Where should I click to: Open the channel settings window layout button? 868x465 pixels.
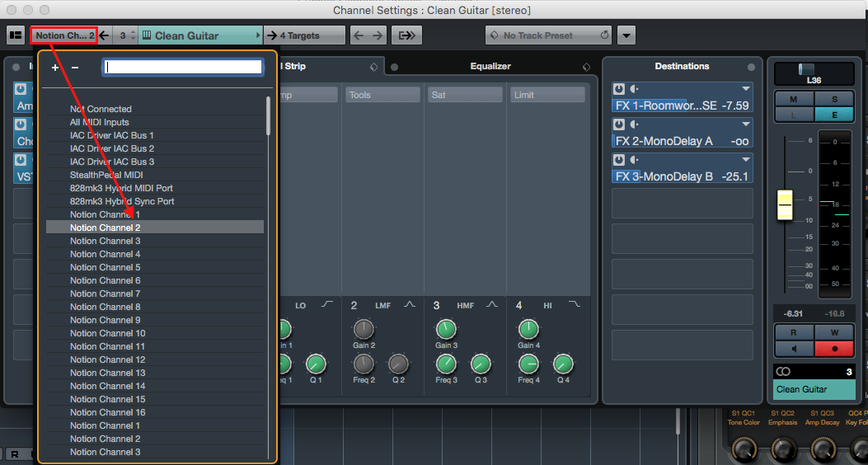click(x=16, y=35)
